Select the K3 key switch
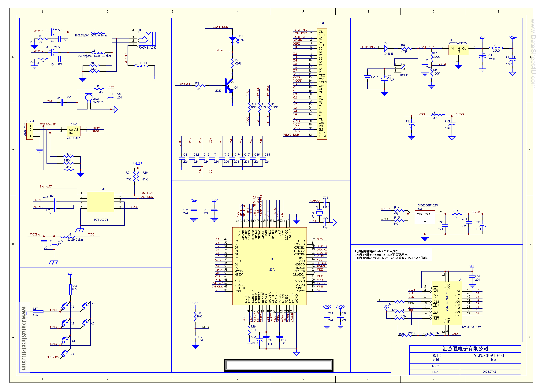Image resolution: width=555 pixels, height=392 pixels. pos(66,353)
